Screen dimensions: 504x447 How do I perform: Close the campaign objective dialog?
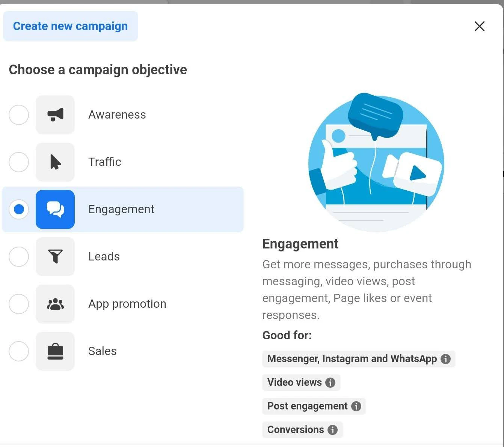click(480, 26)
